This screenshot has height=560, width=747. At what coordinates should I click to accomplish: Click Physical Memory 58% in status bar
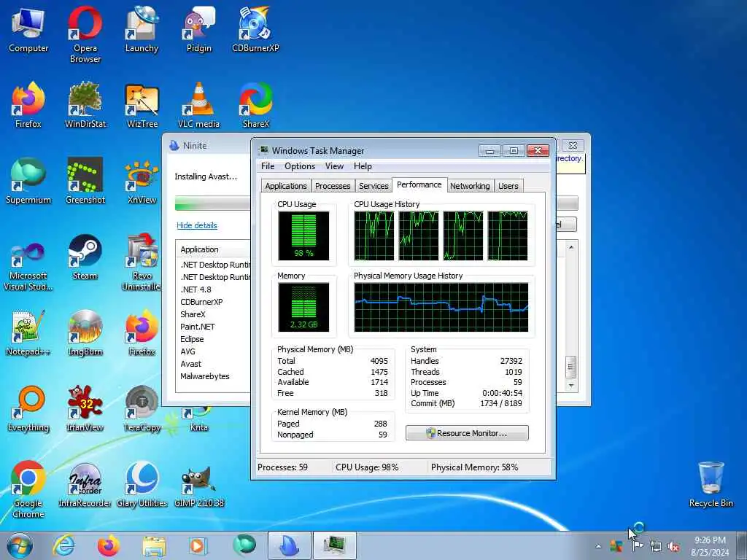[x=474, y=467]
